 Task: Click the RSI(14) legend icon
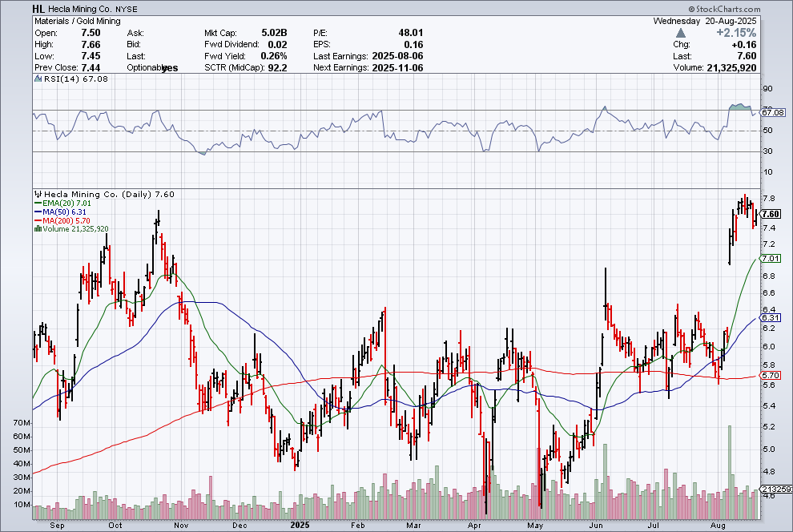pos(38,79)
